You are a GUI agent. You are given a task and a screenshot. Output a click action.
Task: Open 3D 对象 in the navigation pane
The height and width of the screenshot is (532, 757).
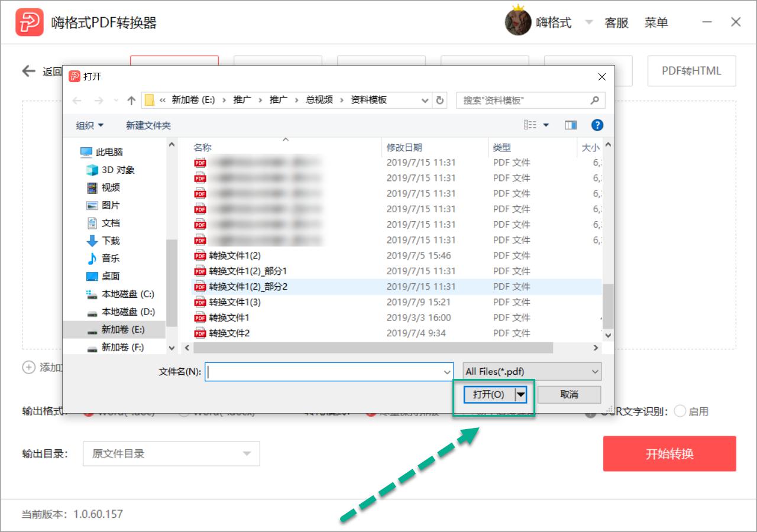(x=110, y=170)
